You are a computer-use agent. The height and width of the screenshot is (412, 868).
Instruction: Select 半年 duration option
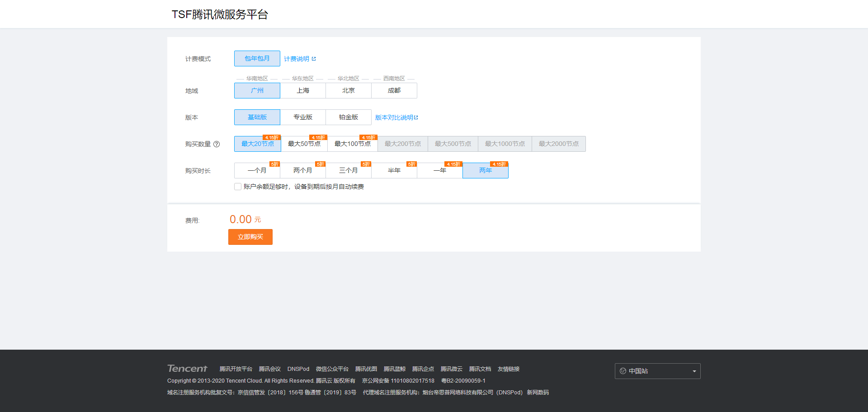[394, 171]
